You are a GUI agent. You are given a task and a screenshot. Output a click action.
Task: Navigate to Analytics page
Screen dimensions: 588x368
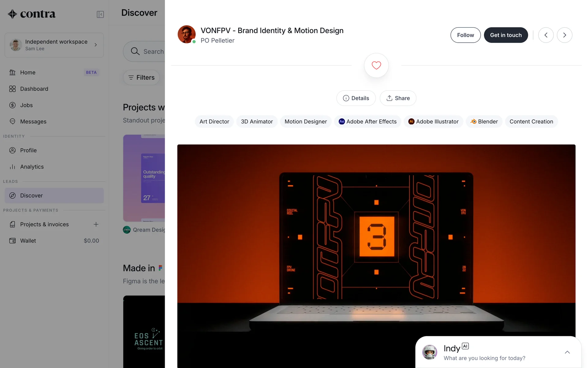click(x=32, y=167)
